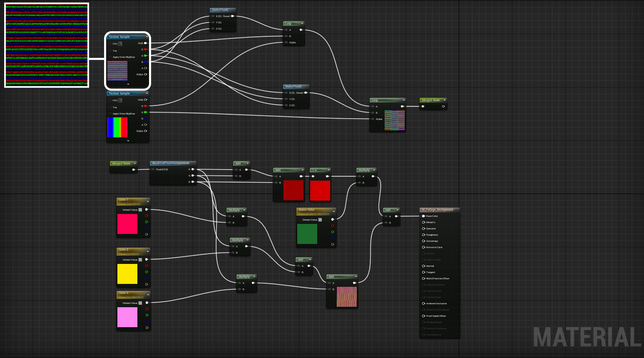The image size is (644, 358).
Task: Click R output pin of BreakOutFloat3Components
Action: [x=193, y=169]
